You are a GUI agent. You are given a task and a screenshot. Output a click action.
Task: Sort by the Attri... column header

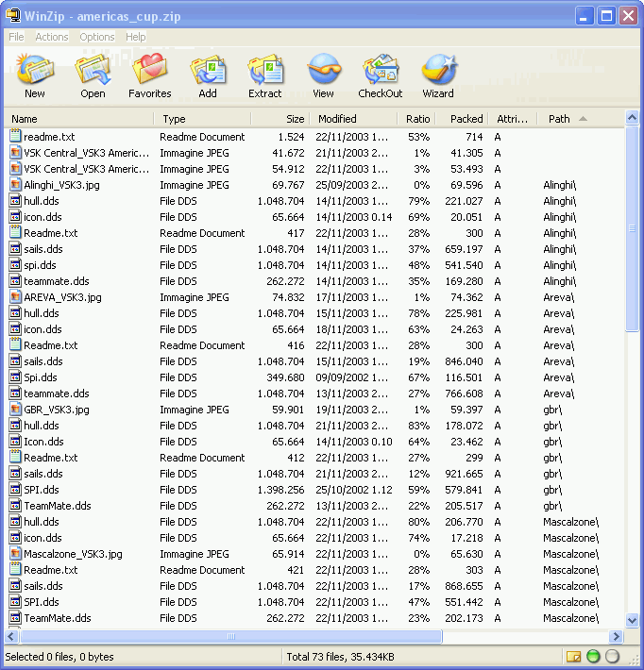click(513, 119)
